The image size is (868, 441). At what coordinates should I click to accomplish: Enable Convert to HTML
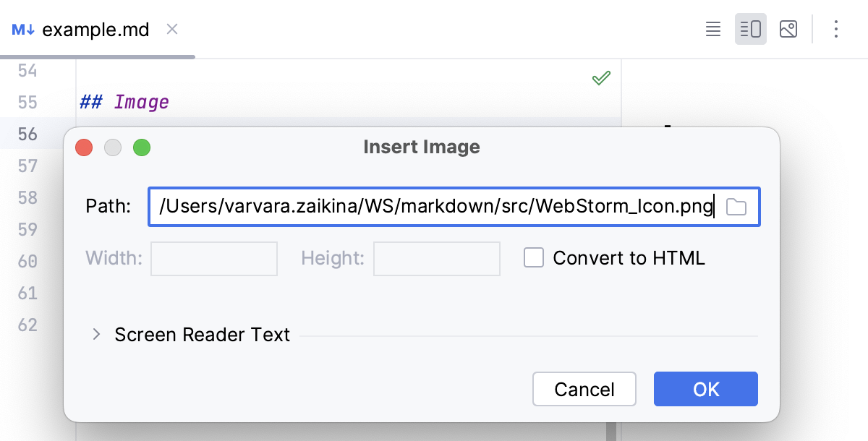pyautogui.click(x=534, y=257)
